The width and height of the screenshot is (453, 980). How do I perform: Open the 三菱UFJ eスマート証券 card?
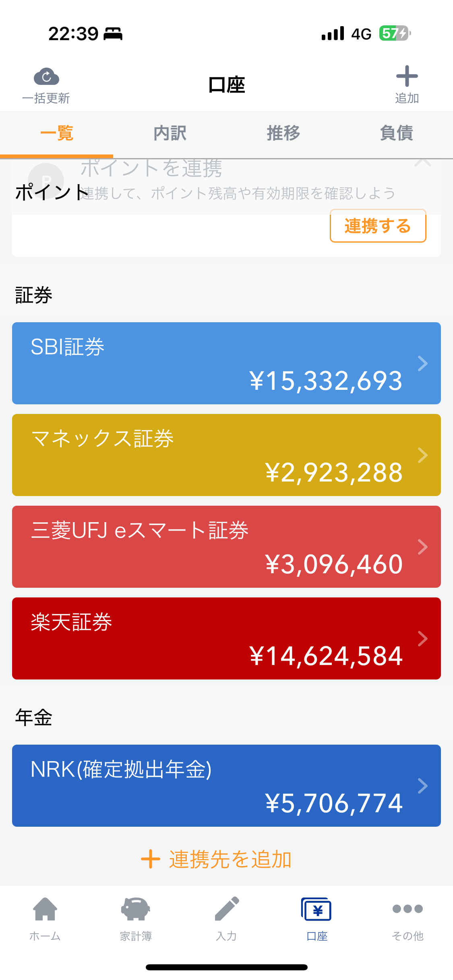(x=226, y=547)
